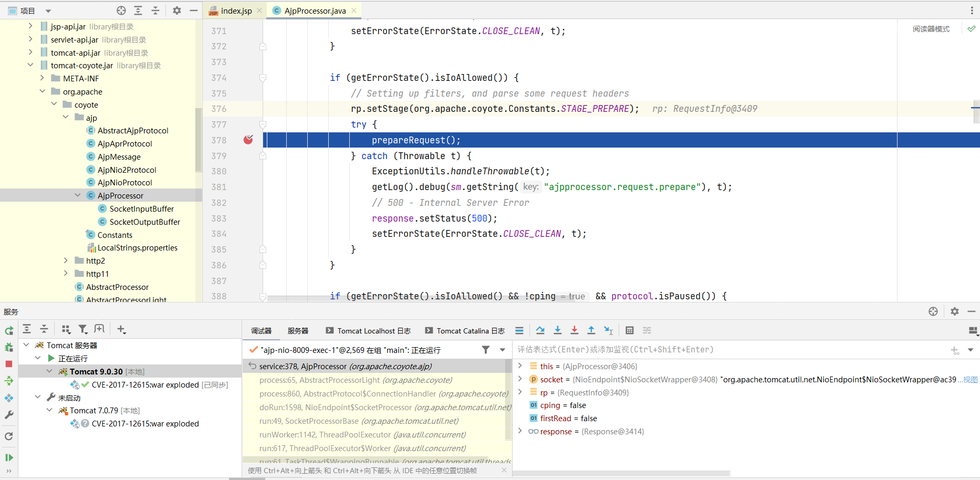
Task: Open Services panel gear options
Action: 955,311
